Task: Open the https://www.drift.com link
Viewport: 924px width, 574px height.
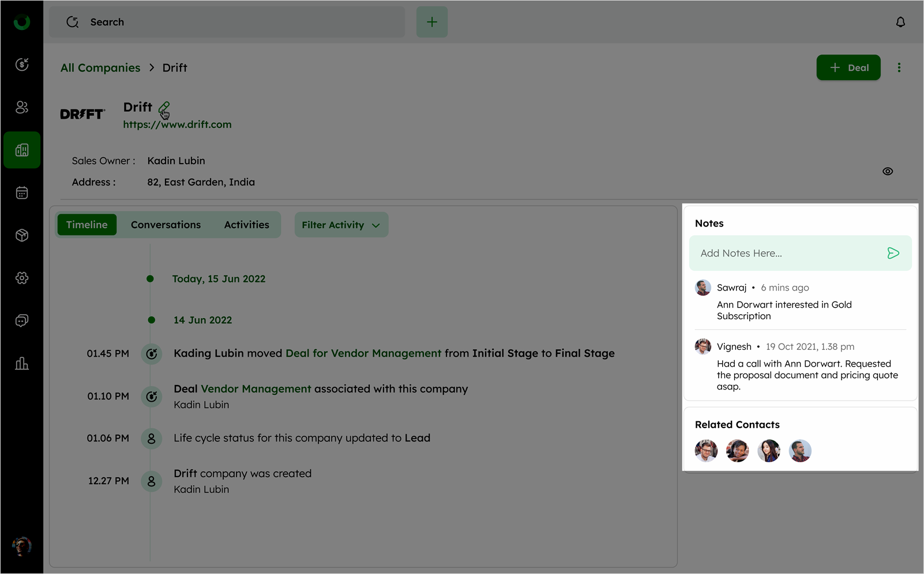Action: coord(177,124)
